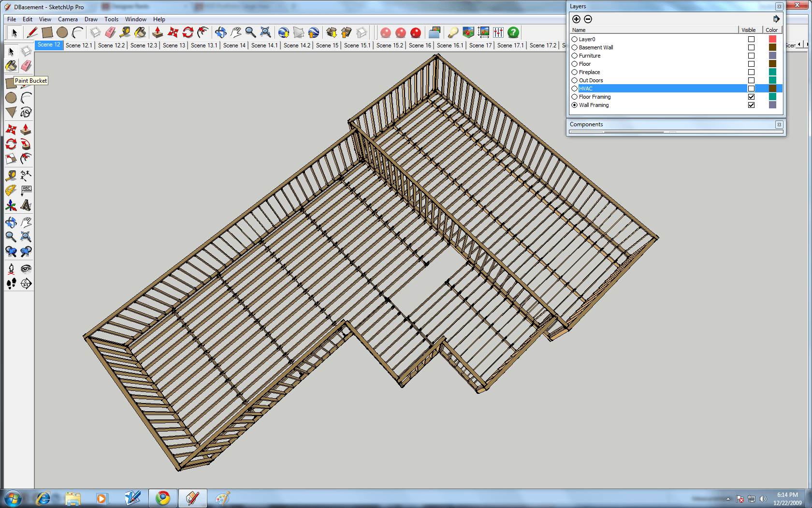Screen dimensions: 812x508
Task: Open Google Chrome from the taskbar
Action: pos(163,498)
